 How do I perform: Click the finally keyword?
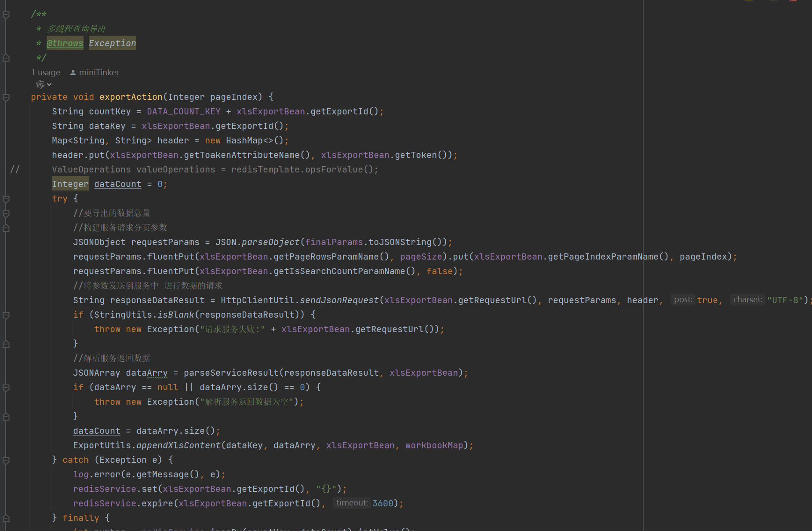81,518
